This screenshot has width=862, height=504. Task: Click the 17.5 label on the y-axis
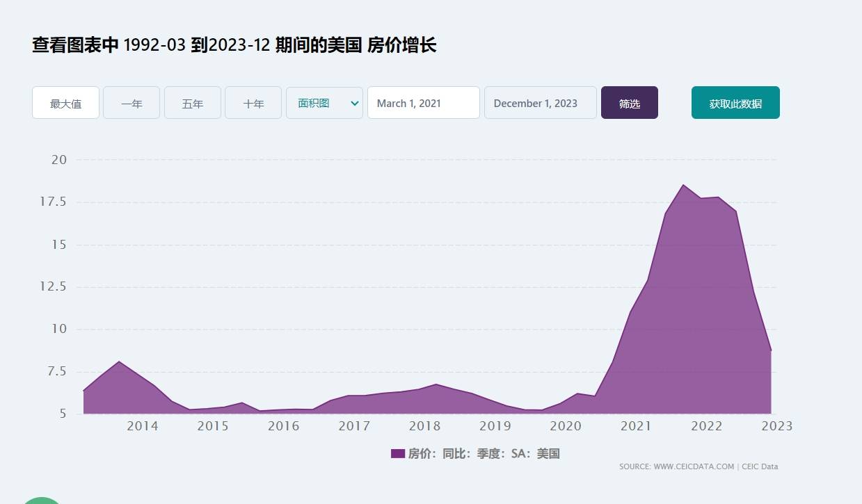53,202
